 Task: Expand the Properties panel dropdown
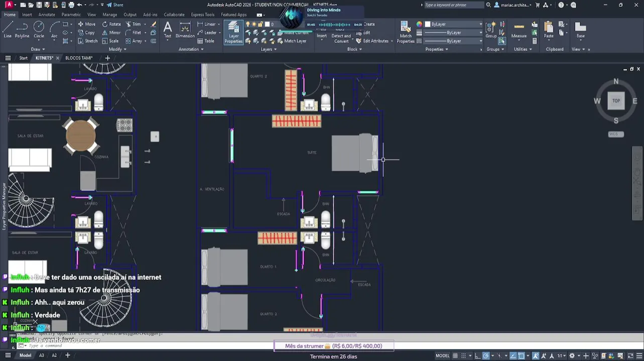(x=436, y=49)
